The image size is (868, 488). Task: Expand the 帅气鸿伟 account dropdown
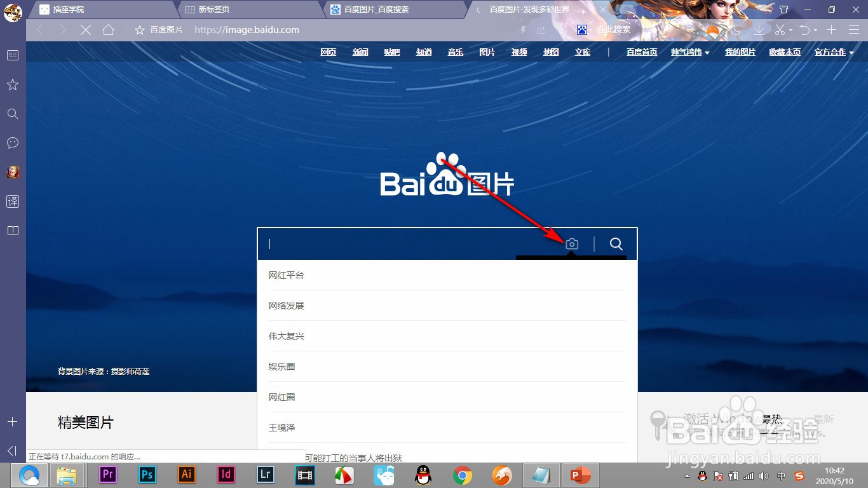coord(691,52)
